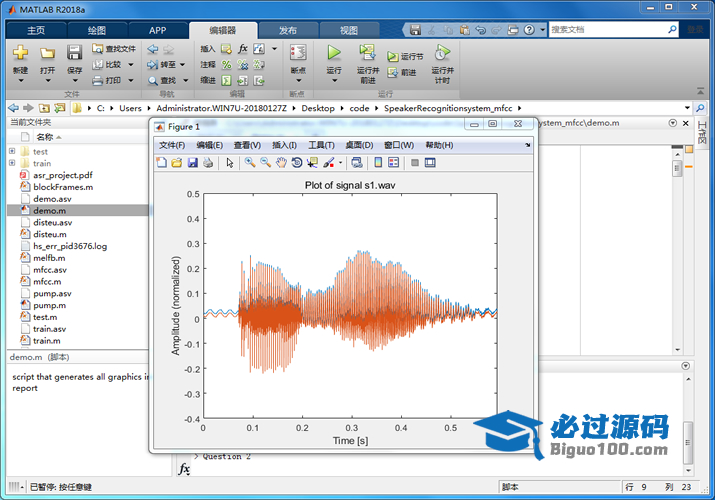Select mfcc.m in the file list
715x500 pixels.
point(47,282)
